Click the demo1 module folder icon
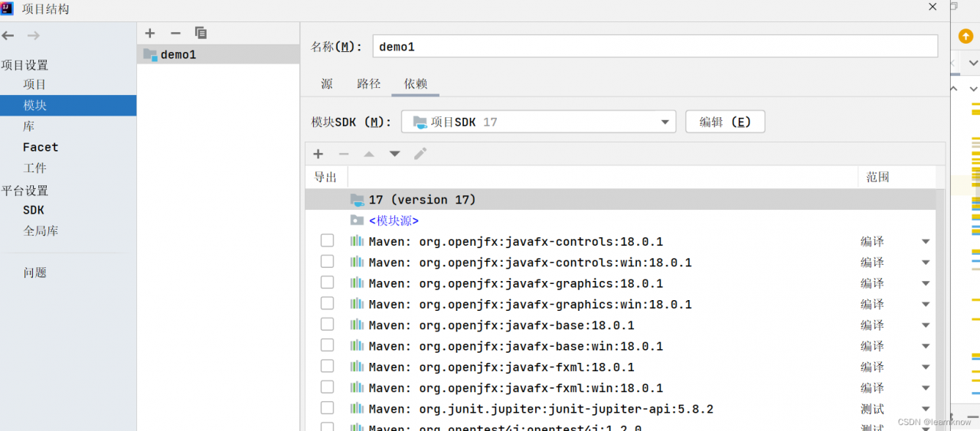 pos(150,54)
